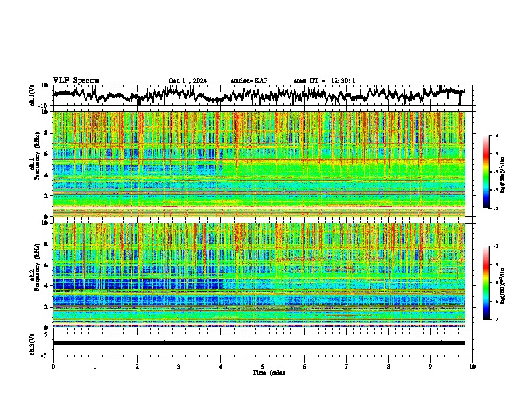Click ch.1 spectrogram's "8" kHz tick label
This screenshot has height=411, width=532.
(x=46, y=133)
